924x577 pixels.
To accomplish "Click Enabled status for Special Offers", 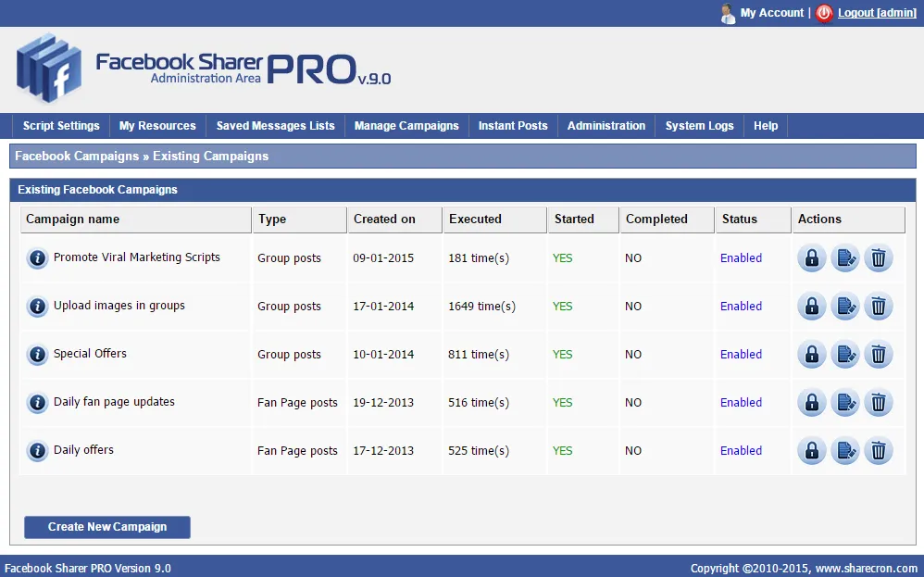I will (741, 355).
